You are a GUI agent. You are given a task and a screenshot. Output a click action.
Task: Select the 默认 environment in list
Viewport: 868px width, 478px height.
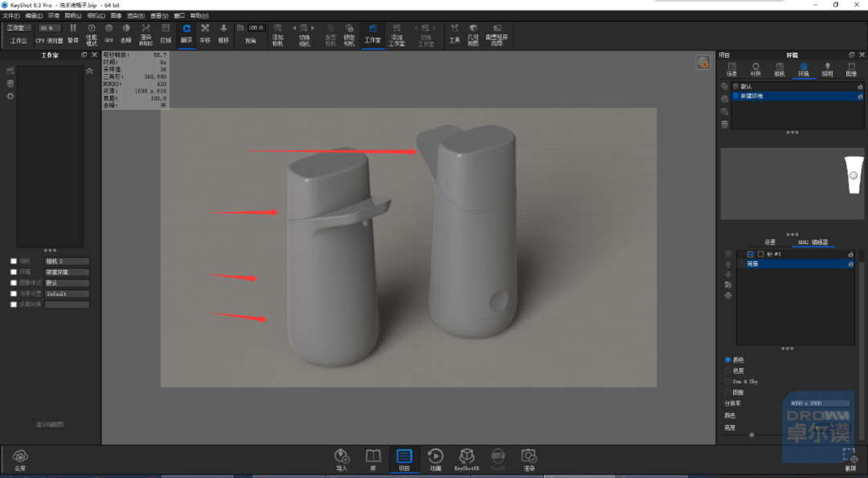pos(798,87)
